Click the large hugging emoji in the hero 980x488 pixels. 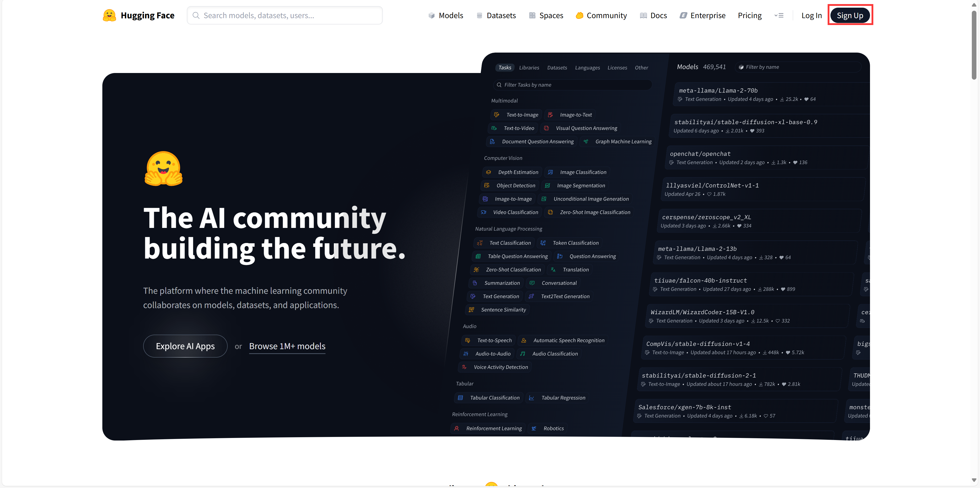tap(164, 168)
